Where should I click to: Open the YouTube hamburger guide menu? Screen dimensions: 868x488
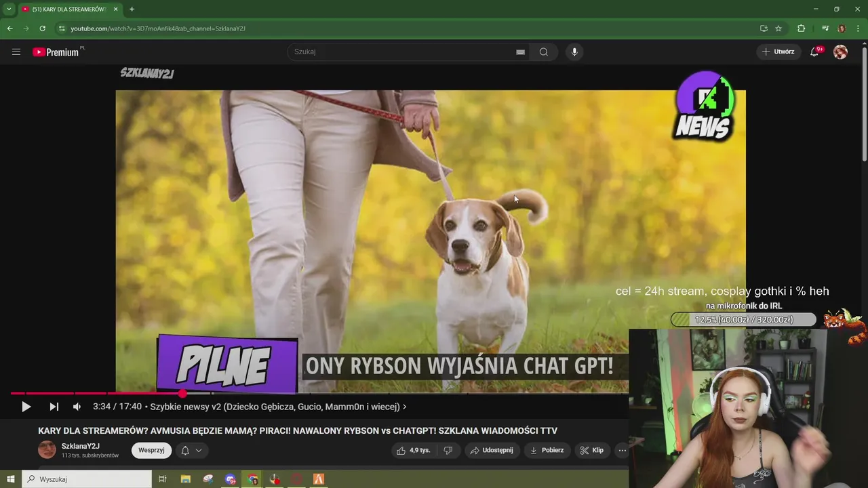click(16, 52)
